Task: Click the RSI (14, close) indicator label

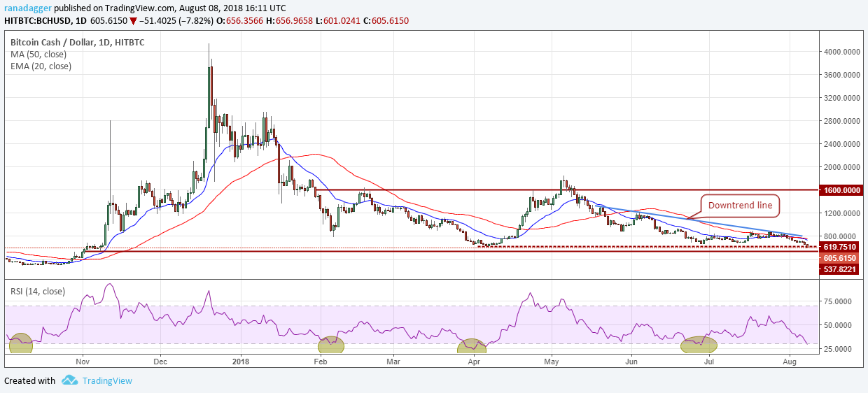Action: 38,292
